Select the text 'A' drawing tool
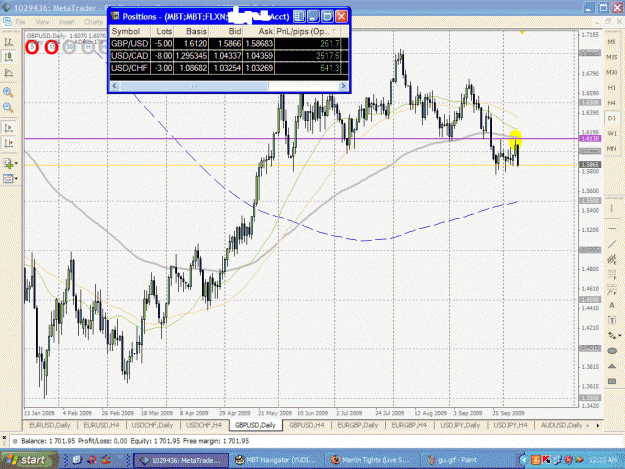Image resolution: width=625 pixels, height=469 pixels. click(x=612, y=305)
